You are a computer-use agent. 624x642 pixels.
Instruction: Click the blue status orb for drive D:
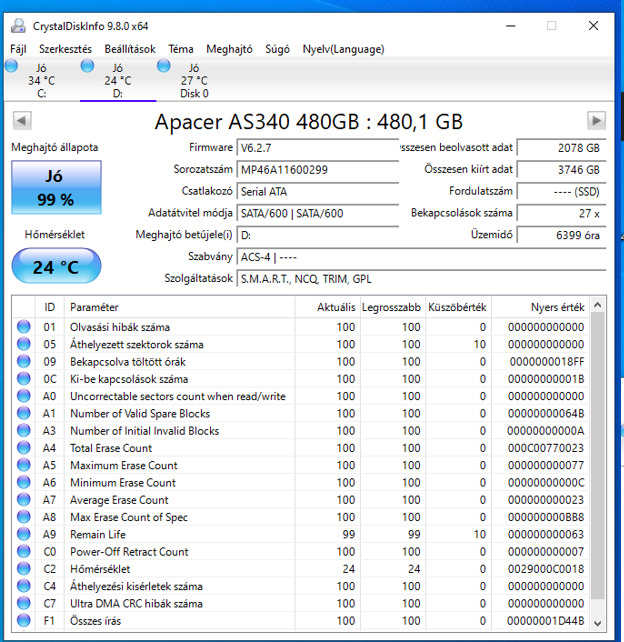pyautogui.click(x=88, y=66)
